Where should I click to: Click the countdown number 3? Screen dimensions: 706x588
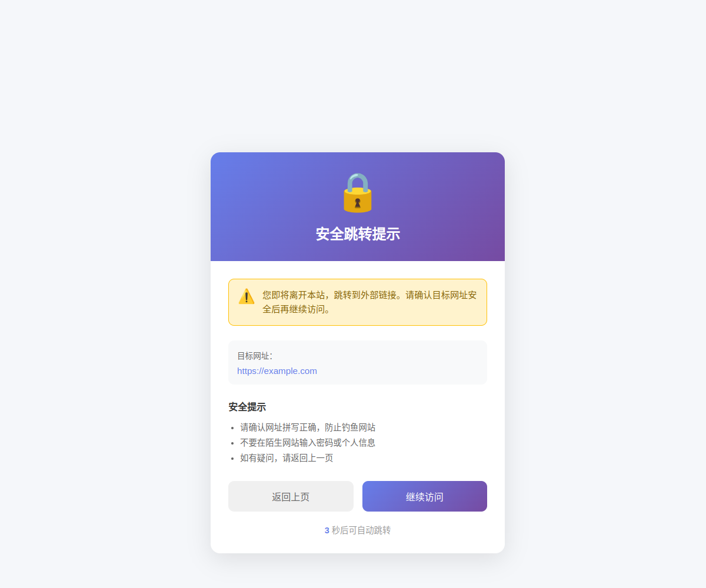pos(327,530)
